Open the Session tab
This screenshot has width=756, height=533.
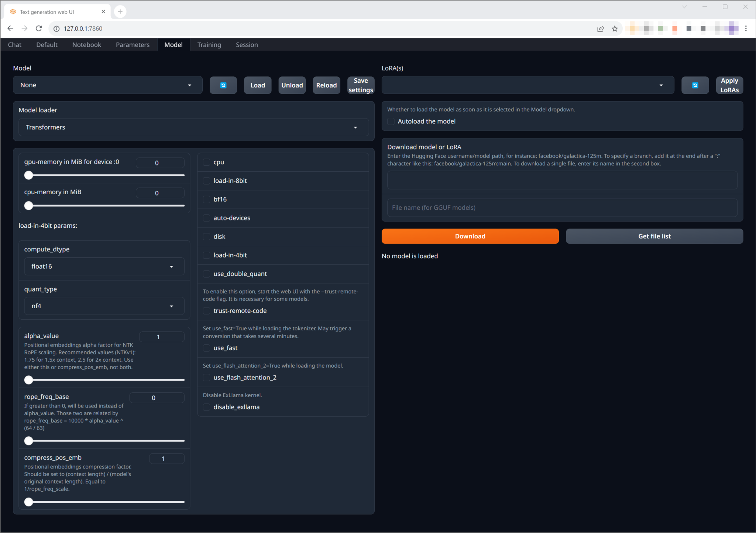coord(247,44)
